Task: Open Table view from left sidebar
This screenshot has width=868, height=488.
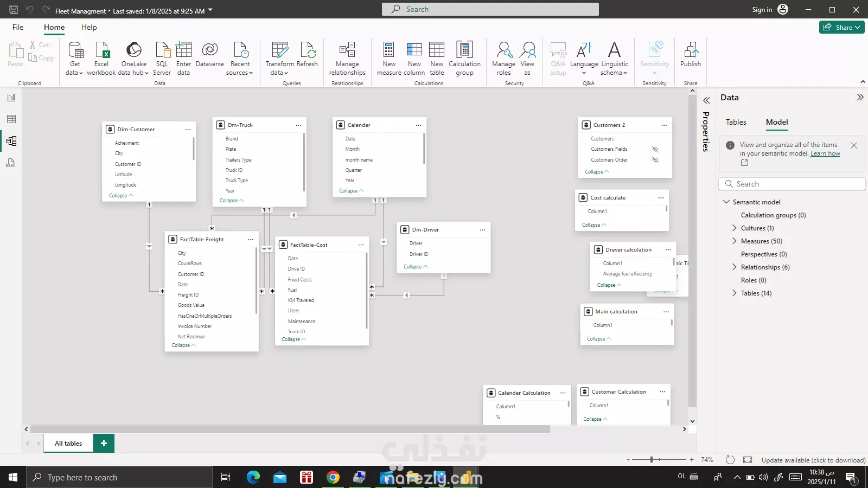Action: coord(11,119)
